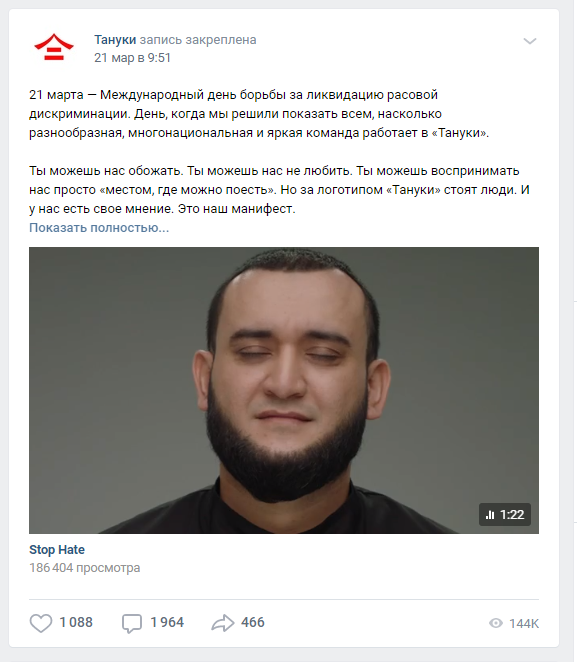Expand the post options chevron menu
The width and height of the screenshot is (577, 662).
tap(530, 41)
